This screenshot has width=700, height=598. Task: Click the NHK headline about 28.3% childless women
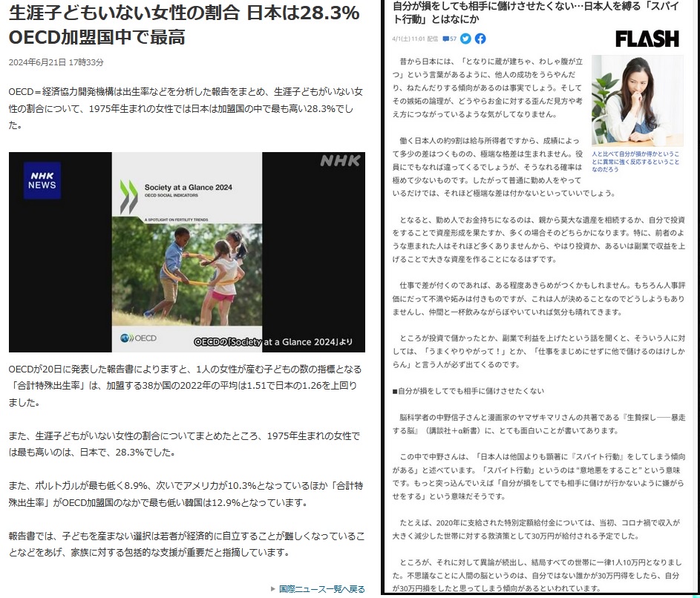pos(184,24)
